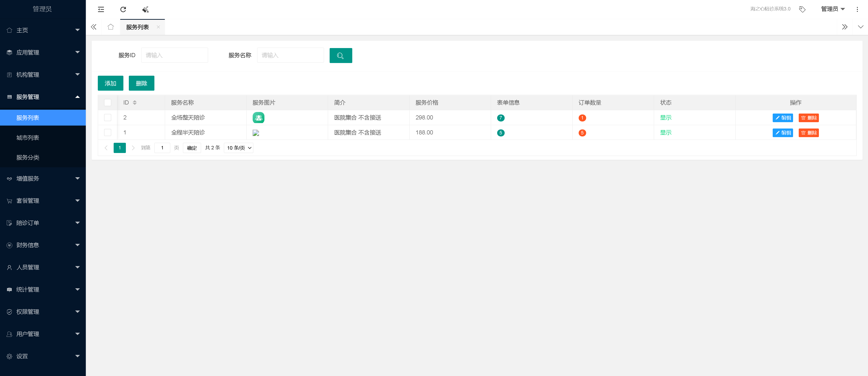Click the 服务ID input field
This screenshot has height=376, width=868.
tap(174, 55)
